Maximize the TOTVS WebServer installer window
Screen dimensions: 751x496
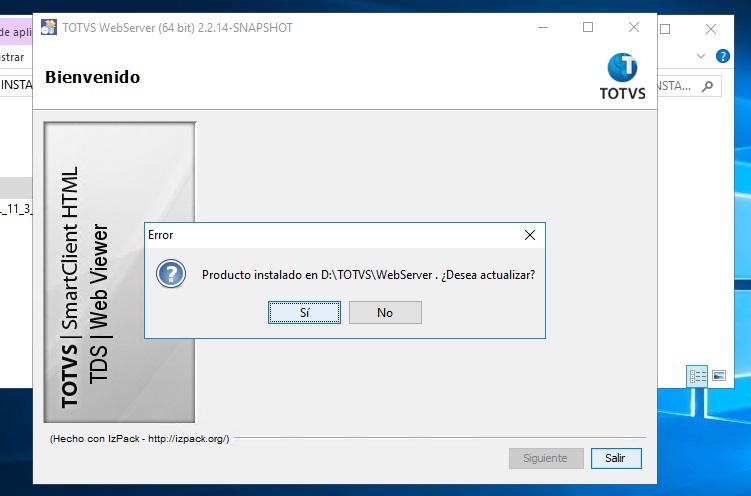(x=588, y=27)
